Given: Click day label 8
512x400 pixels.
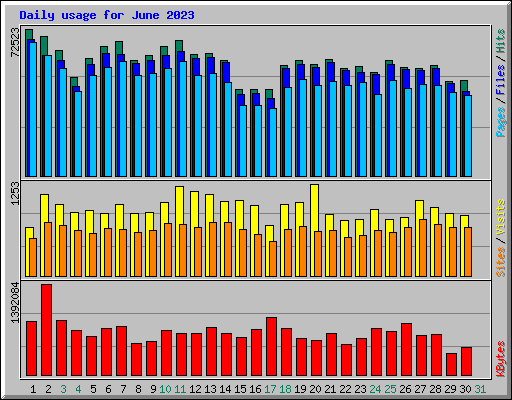Looking at the screenshot, I should point(138,389).
